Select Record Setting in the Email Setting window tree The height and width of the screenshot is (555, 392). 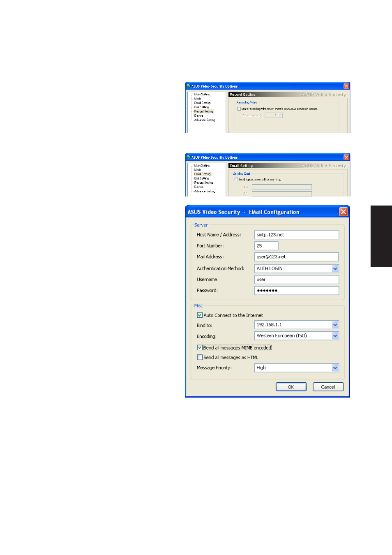pos(203,183)
